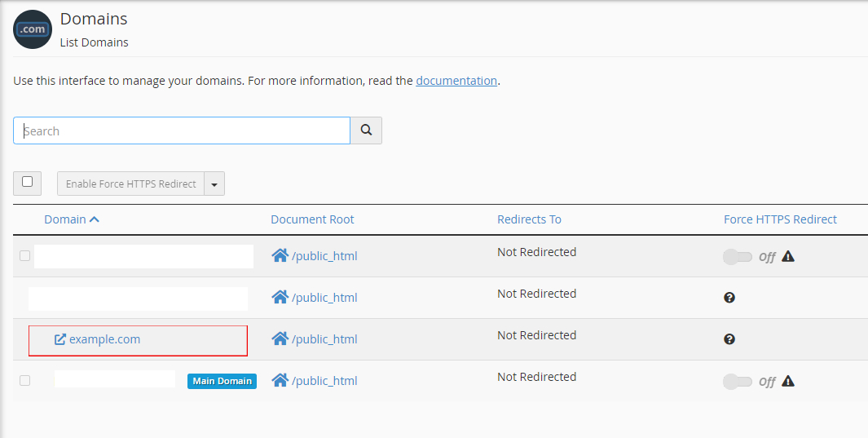Viewport: 868px width, 438px height.
Task: Click the question mark help icon for example.com
Action: point(729,338)
